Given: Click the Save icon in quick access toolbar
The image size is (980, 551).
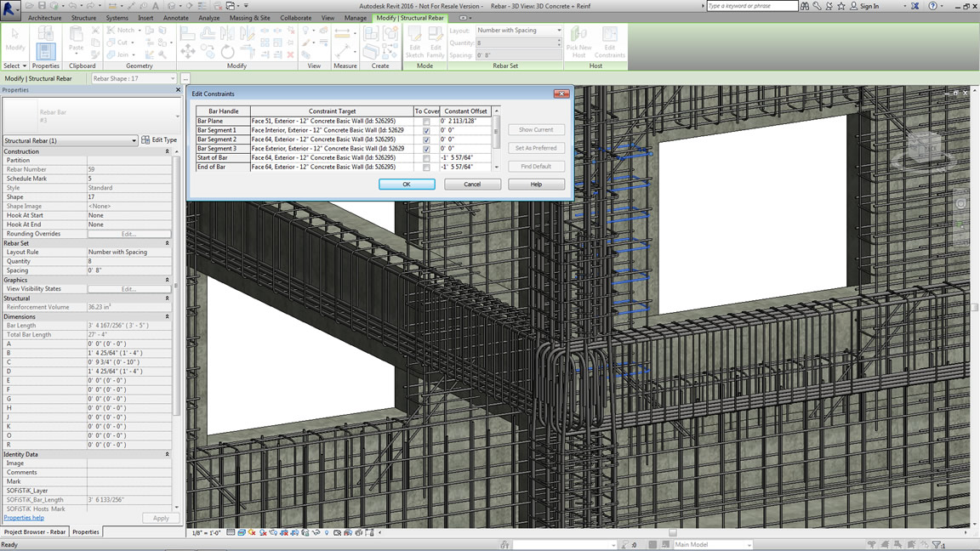Looking at the screenshot, I should [x=41, y=6].
